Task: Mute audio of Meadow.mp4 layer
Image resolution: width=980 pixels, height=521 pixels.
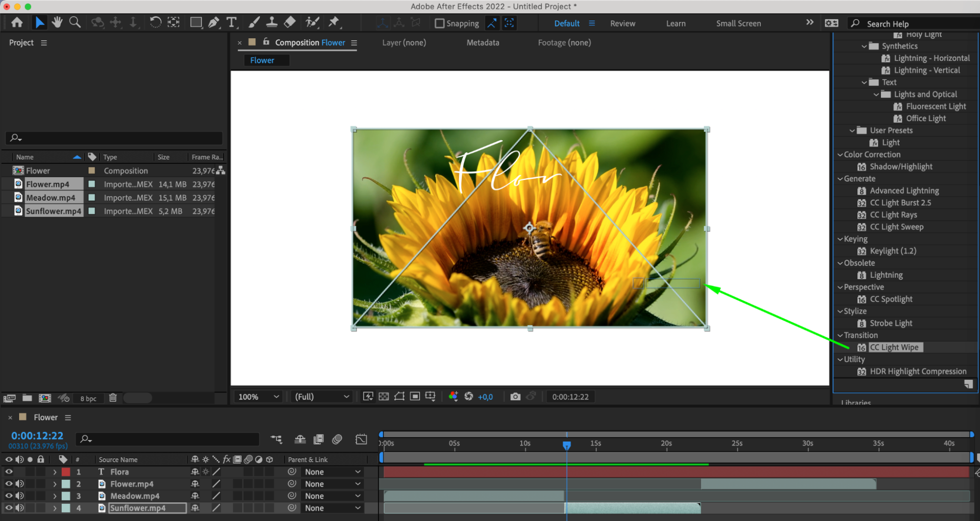Action: coord(20,496)
